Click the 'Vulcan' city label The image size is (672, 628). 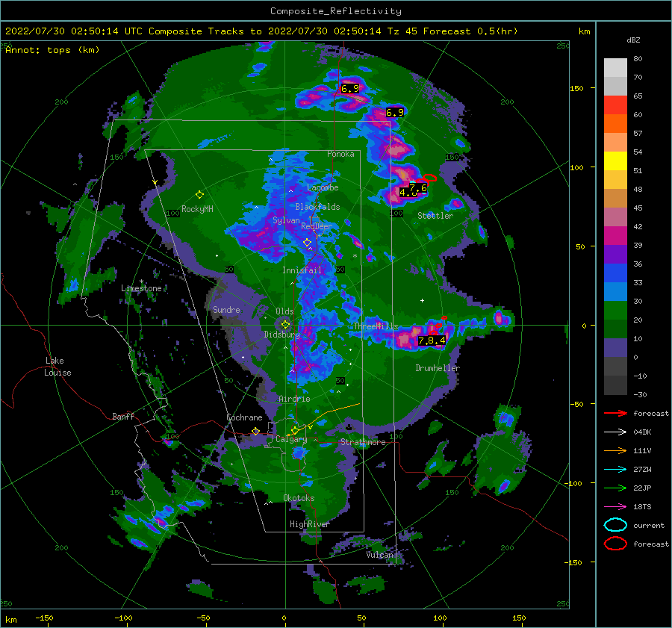pos(380,555)
